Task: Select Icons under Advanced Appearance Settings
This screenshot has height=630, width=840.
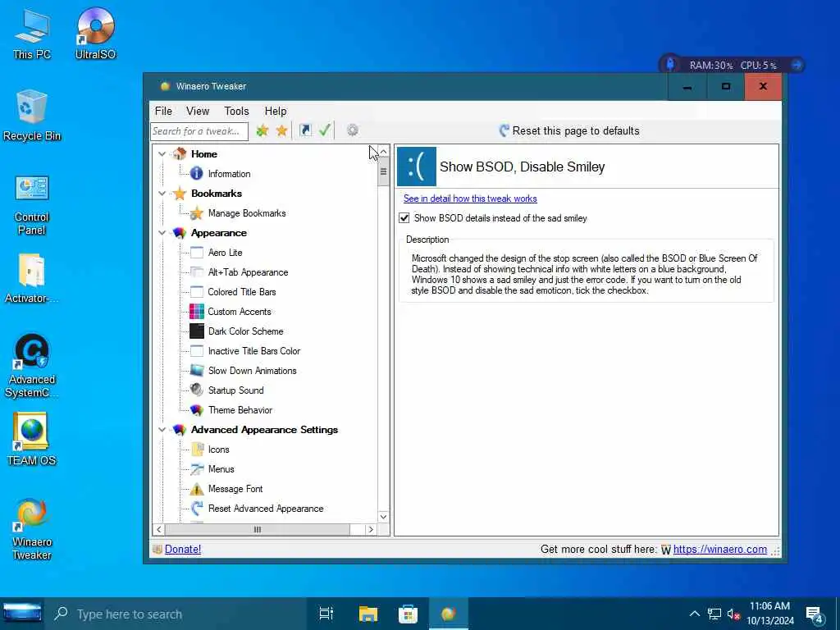Action: (218, 450)
